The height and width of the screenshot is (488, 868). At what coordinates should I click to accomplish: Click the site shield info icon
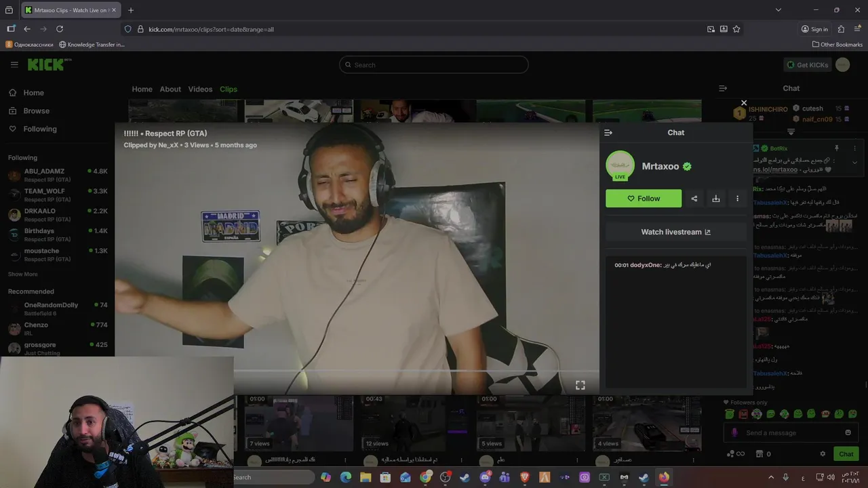(127, 29)
